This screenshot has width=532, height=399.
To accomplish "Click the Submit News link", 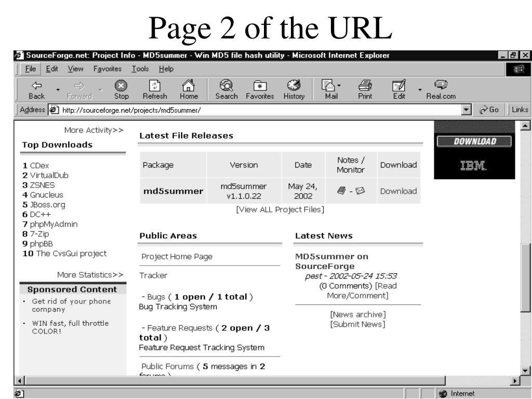I will click(357, 324).
